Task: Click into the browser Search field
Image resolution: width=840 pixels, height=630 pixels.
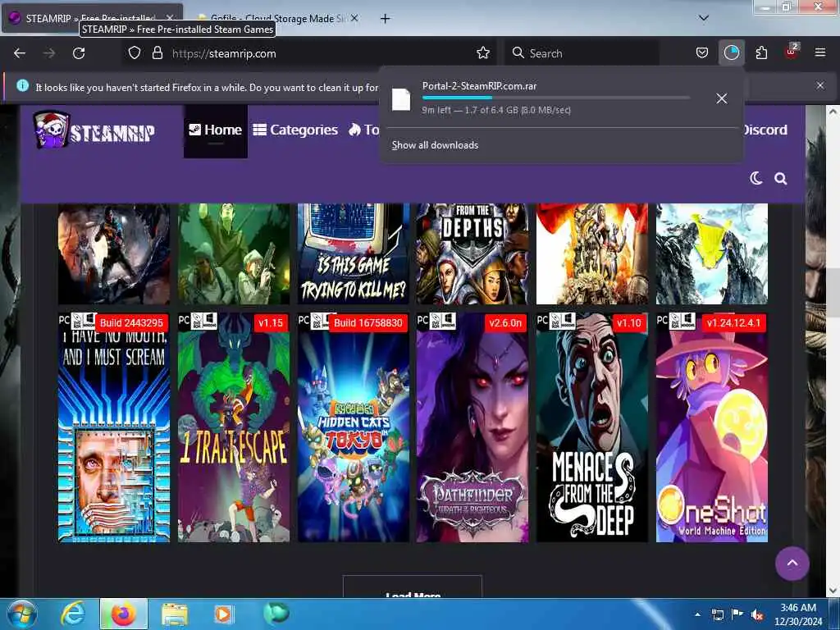Action: pos(582,53)
